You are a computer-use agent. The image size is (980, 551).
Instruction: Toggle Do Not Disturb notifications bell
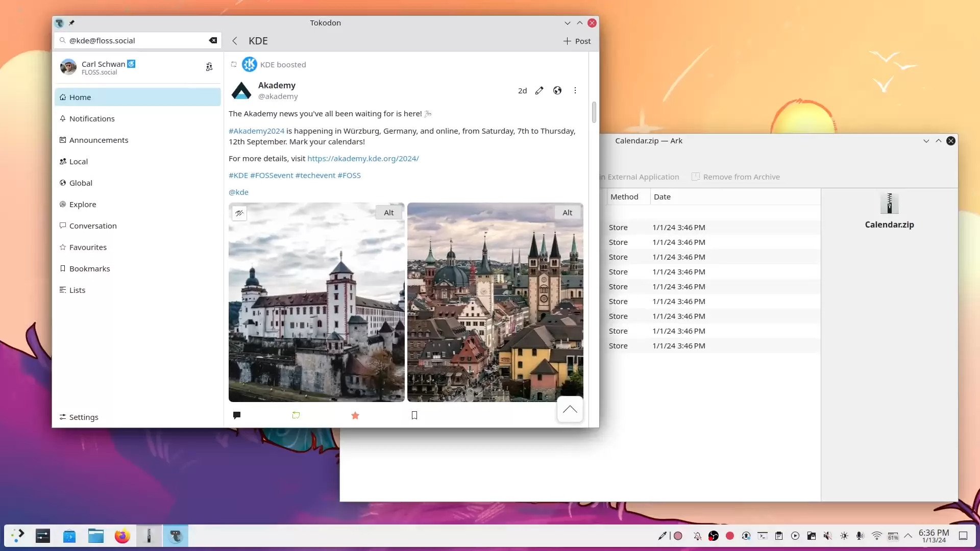click(697, 536)
